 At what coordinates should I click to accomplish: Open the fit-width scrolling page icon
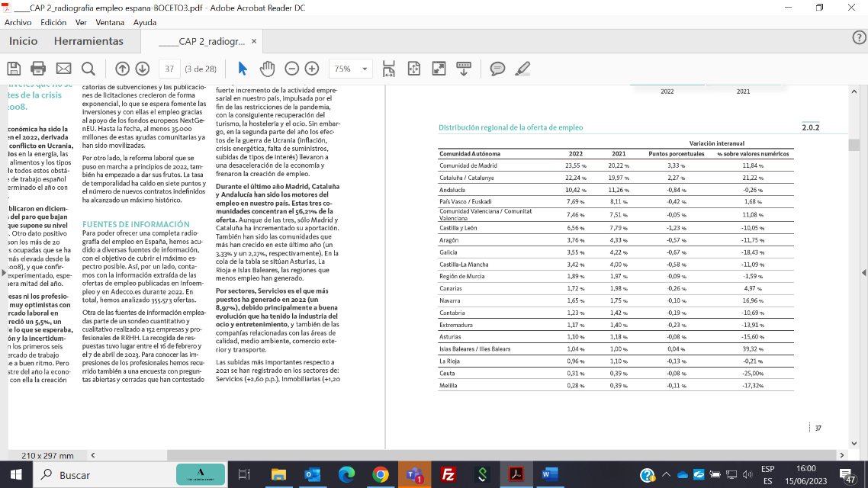pos(388,69)
